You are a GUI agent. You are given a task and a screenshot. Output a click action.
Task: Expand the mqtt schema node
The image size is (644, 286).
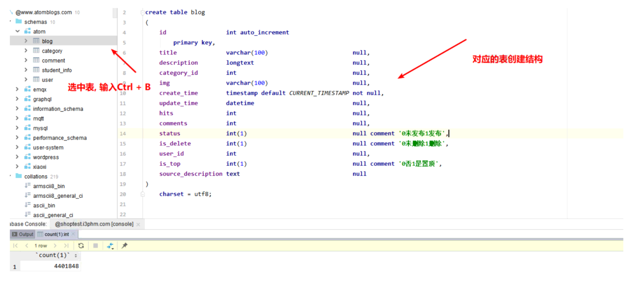coord(17,118)
